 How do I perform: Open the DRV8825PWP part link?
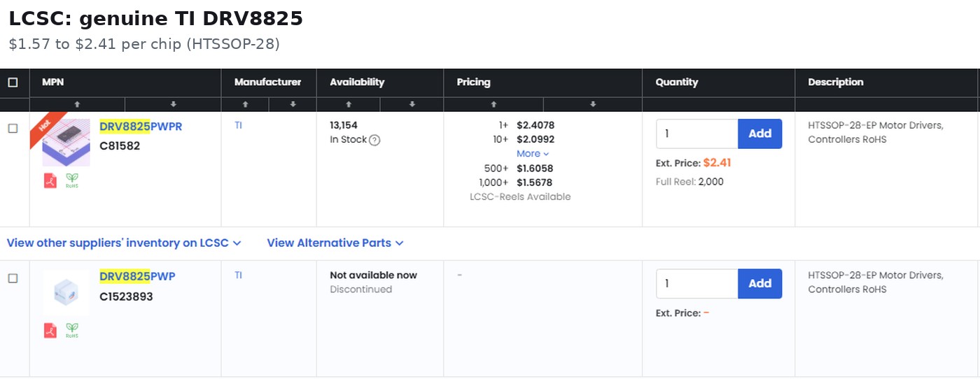pos(137,276)
